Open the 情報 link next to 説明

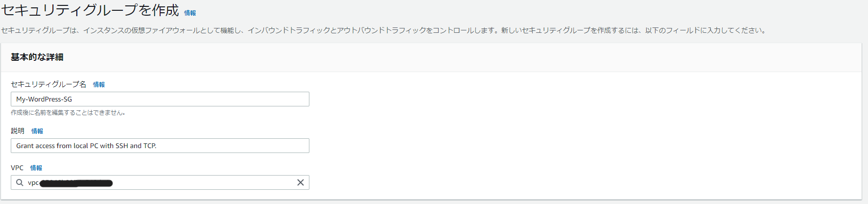point(37,131)
